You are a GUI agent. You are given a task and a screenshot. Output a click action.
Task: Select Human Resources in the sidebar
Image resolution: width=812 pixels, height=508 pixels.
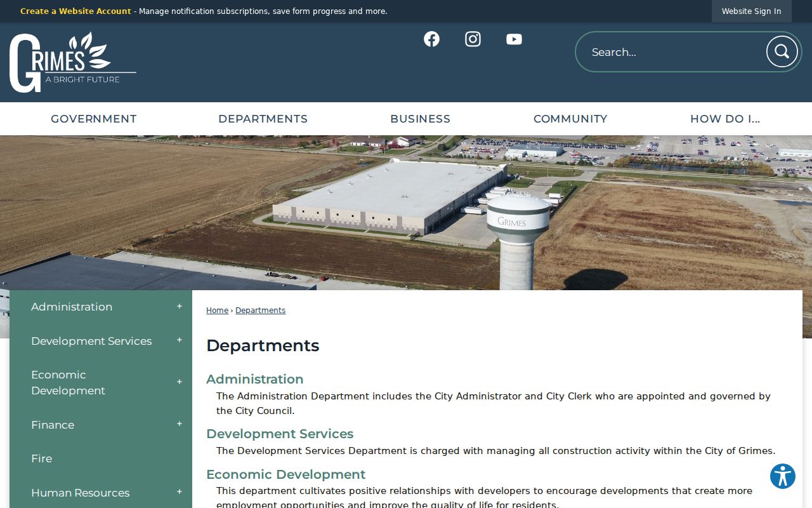coord(80,493)
